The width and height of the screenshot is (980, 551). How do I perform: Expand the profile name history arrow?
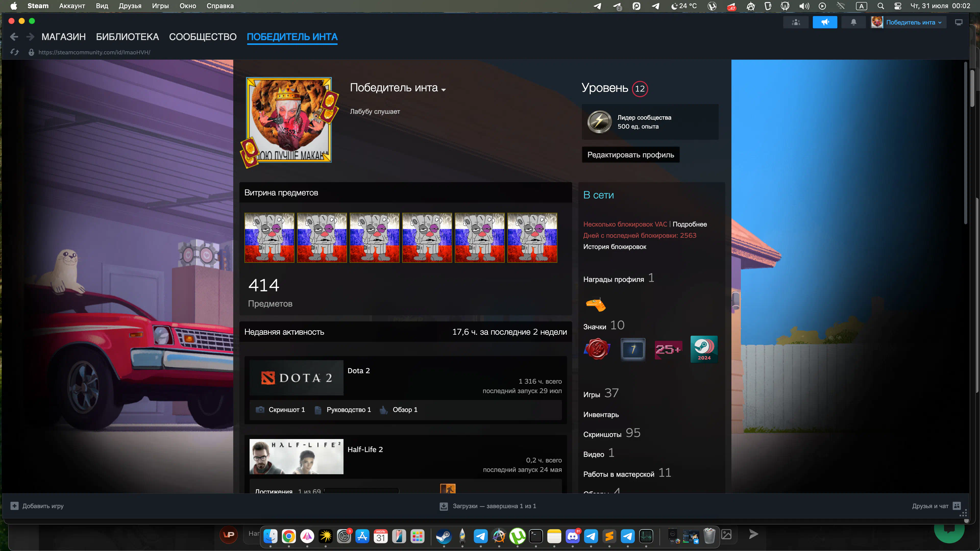pyautogui.click(x=444, y=90)
